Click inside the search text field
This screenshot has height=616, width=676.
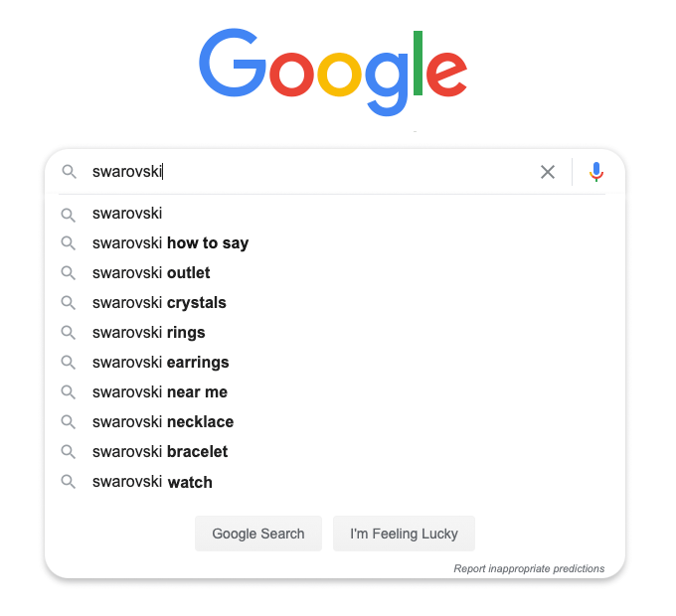[310, 172]
